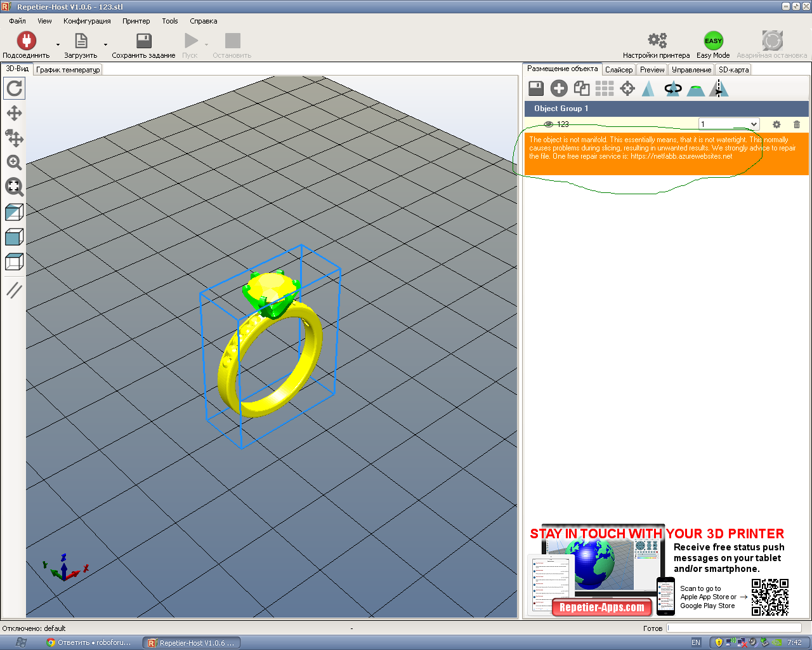Screen dimensions: 812x650
Task: Click the Rotate object icon
Action: (x=673, y=88)
